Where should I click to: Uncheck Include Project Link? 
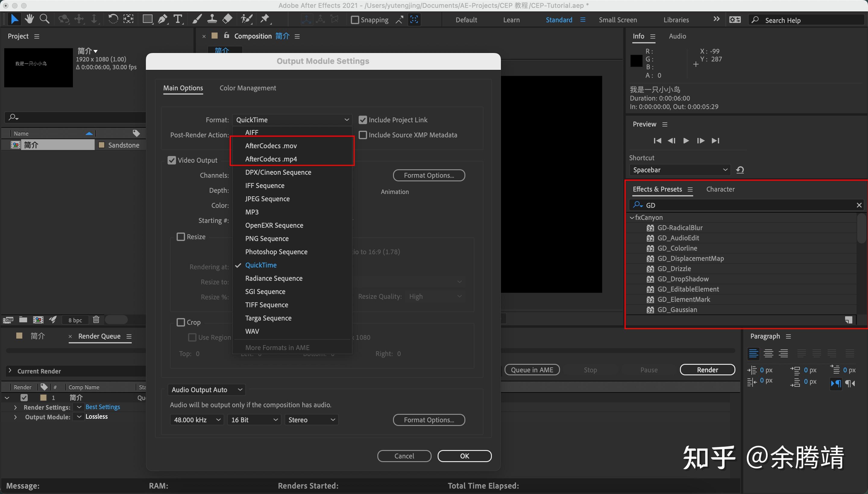363,120
